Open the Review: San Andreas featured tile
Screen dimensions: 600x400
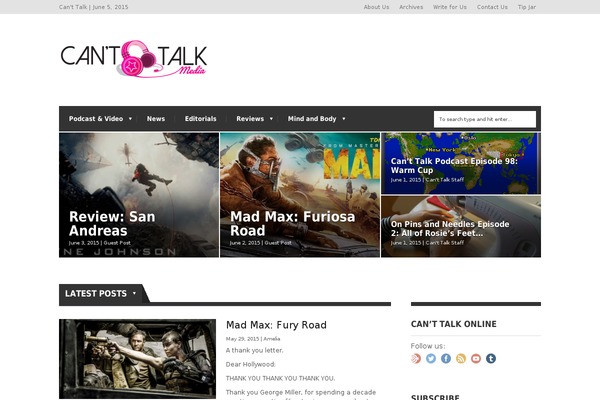click(x=139, y=195)
